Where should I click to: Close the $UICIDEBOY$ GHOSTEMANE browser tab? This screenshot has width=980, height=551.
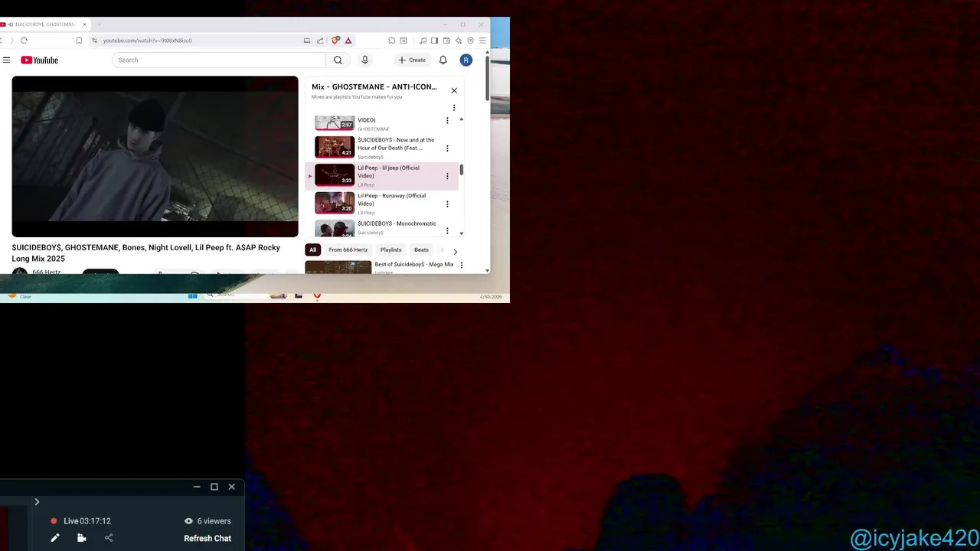(84, 24)
